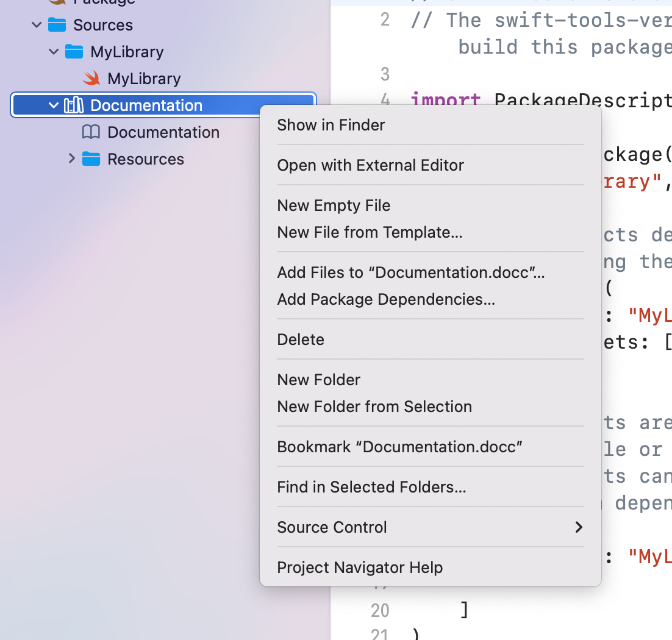
Task: Click the open-book Documentation article icon
Action: click(x=91, y=132)
